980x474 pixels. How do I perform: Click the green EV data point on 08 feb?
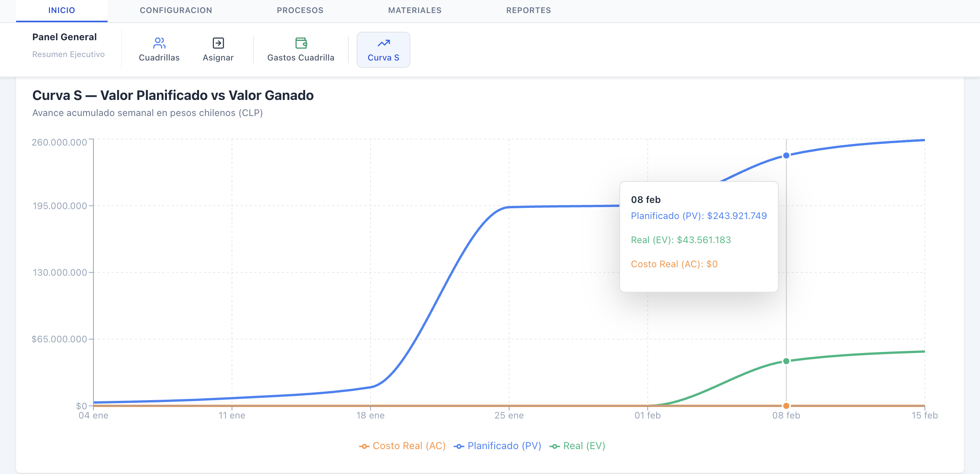pyautogui.click(x=786, y=361)
